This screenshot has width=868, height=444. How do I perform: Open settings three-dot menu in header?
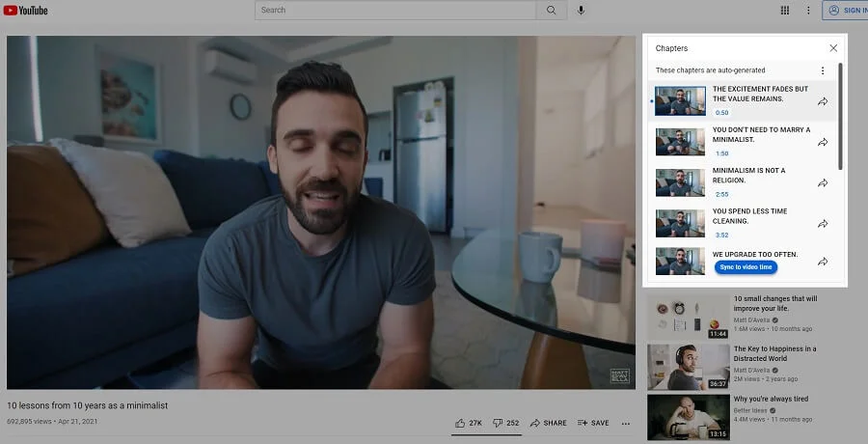808,11
